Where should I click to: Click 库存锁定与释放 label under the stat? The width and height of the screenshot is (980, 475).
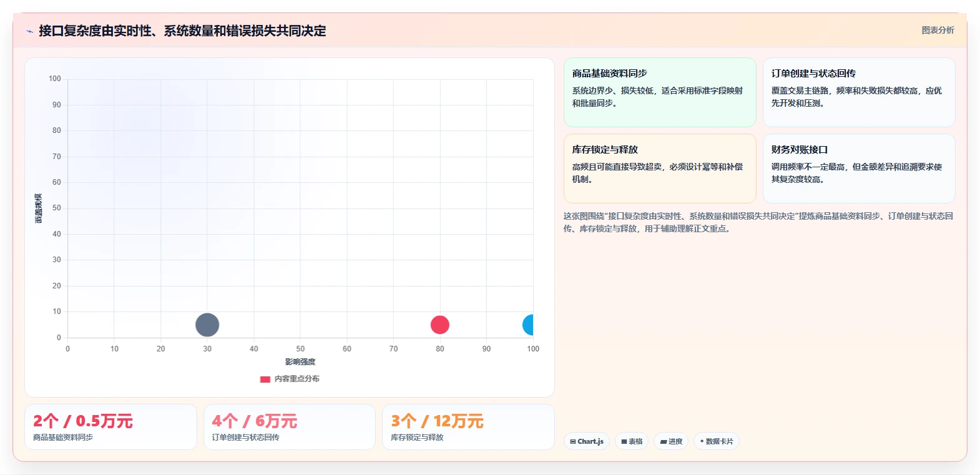click(417, 438)
